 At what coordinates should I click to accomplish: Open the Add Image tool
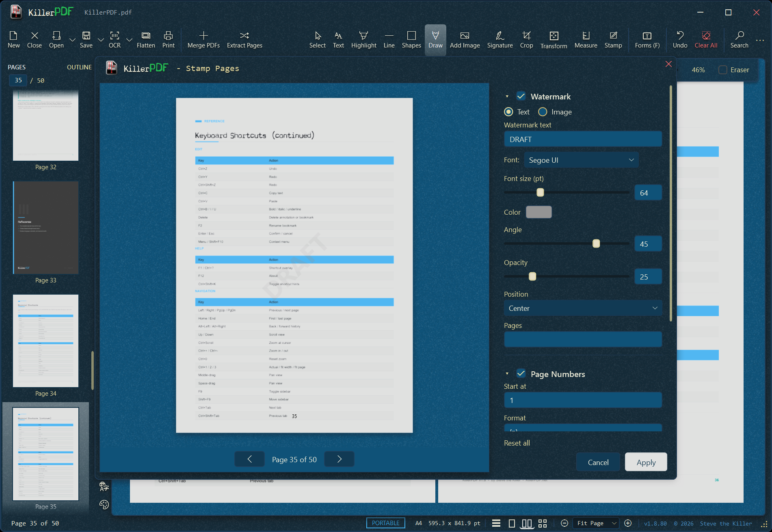pos(465,40)
